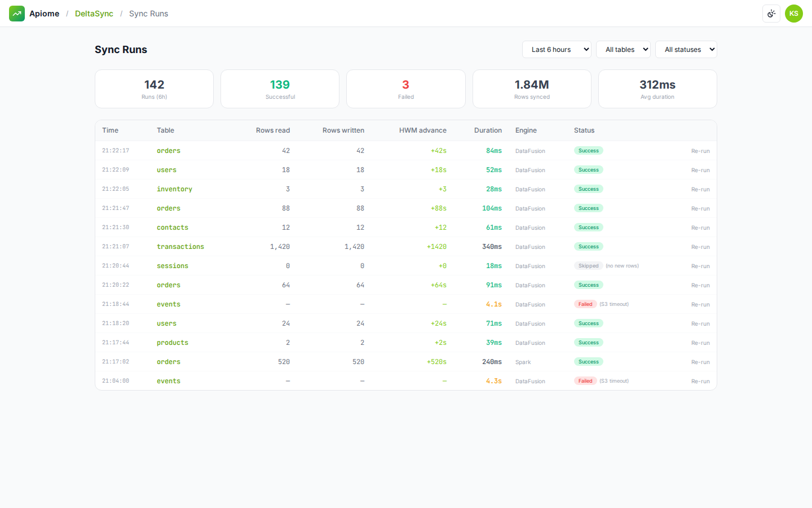Re-run the inventory sync at 21:22:05
Viewport: 812px width, 508px height.
700,189
